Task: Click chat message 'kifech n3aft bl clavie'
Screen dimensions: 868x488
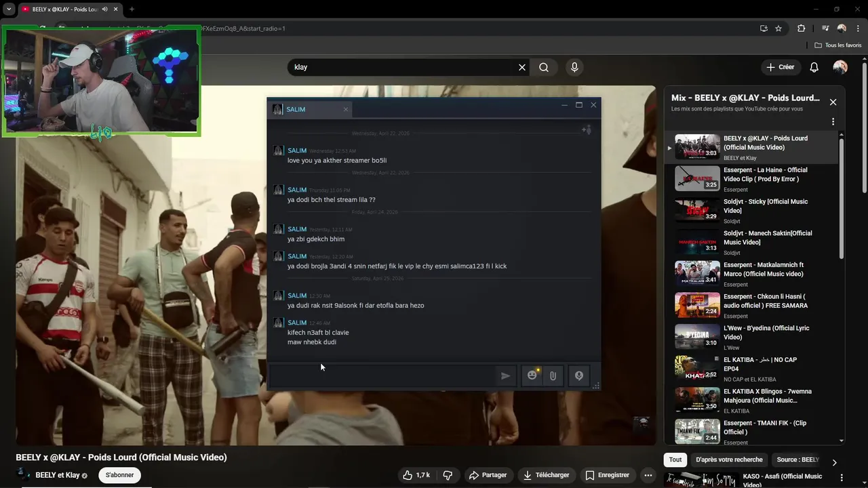Action: click(318, 333)
